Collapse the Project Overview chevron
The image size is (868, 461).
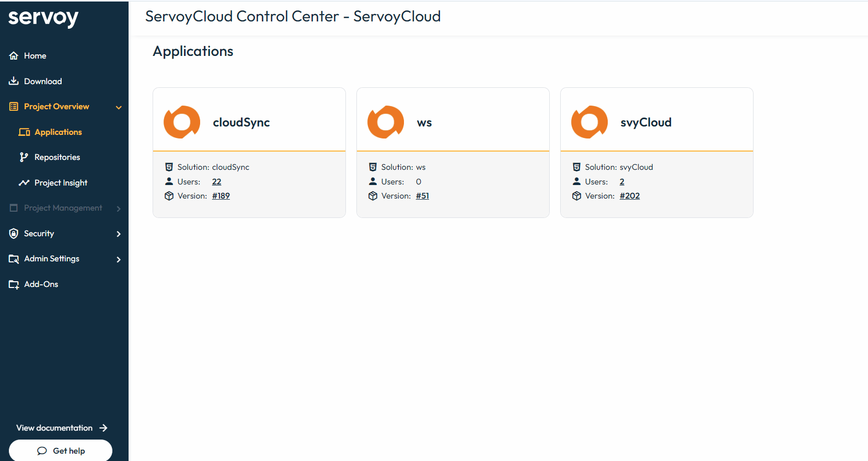(x=119, y=107)
